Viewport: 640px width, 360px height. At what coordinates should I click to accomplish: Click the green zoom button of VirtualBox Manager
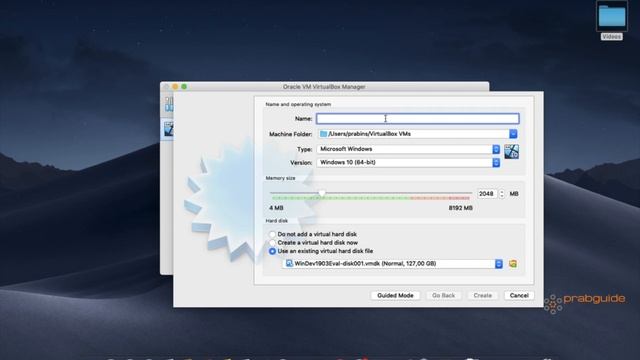pyautogui.click(x=184, y=87)
